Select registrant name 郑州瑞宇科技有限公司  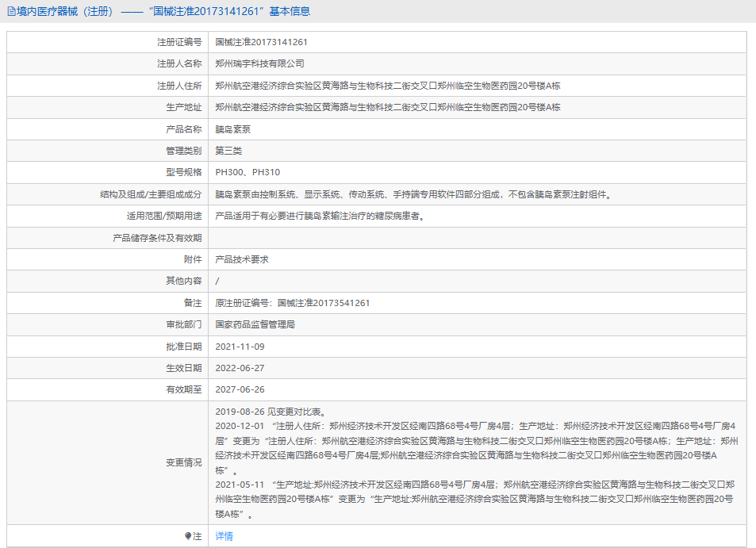(x=260, y=63)
